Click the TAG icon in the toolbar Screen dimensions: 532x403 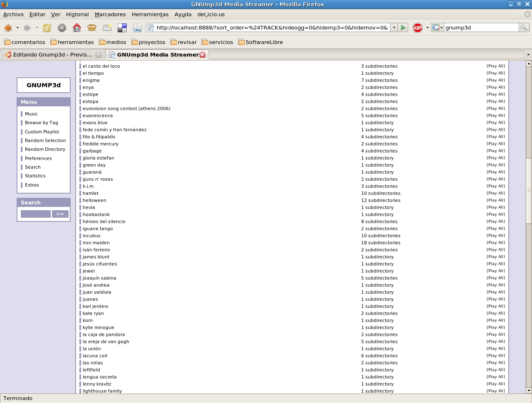coord(137,28)
